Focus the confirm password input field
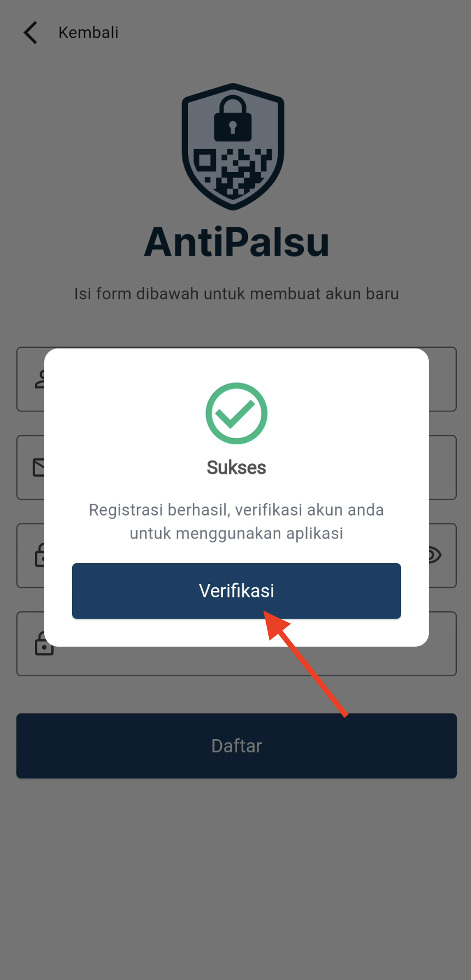The image size is (471, 980). [x=237, y=661]
